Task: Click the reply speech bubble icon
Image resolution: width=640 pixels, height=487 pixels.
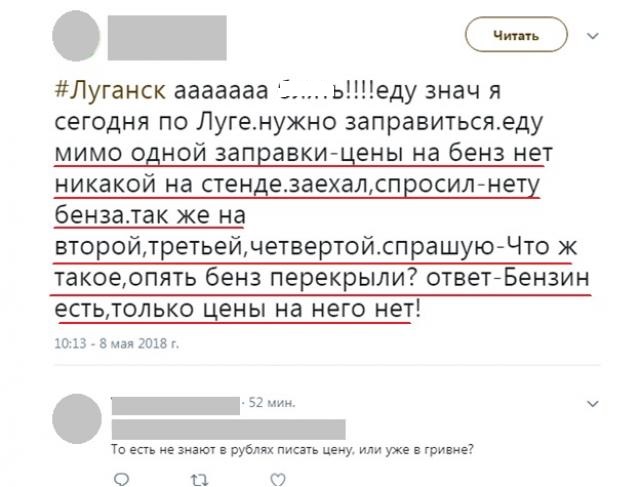Action: pyautogui.click(x=121, y=479)
